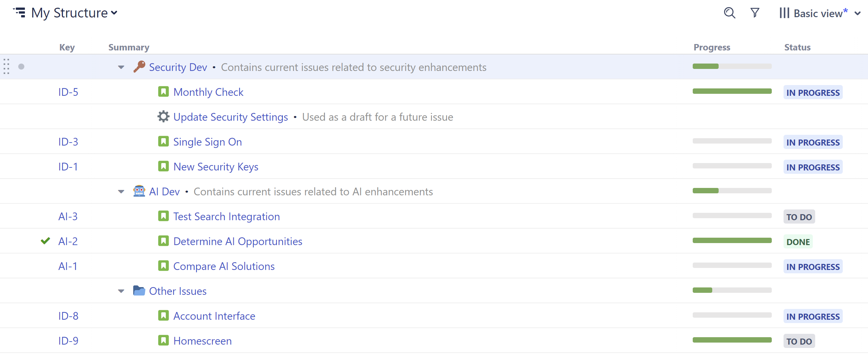Click the Other Issues folder icon
This screenshot has height=354, width=868.
[x=139, y=290]
